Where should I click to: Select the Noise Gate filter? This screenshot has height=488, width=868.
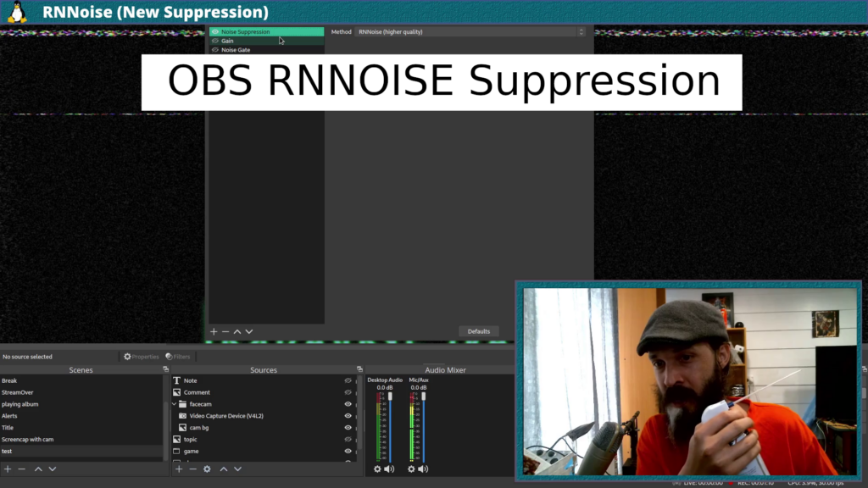pyautogui.click(x=267, y=50)
